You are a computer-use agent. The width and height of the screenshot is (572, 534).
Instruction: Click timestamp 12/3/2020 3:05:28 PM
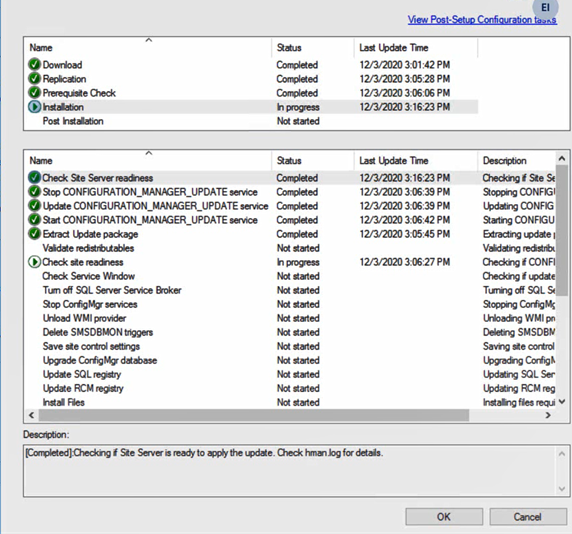(x=405, y=79)
